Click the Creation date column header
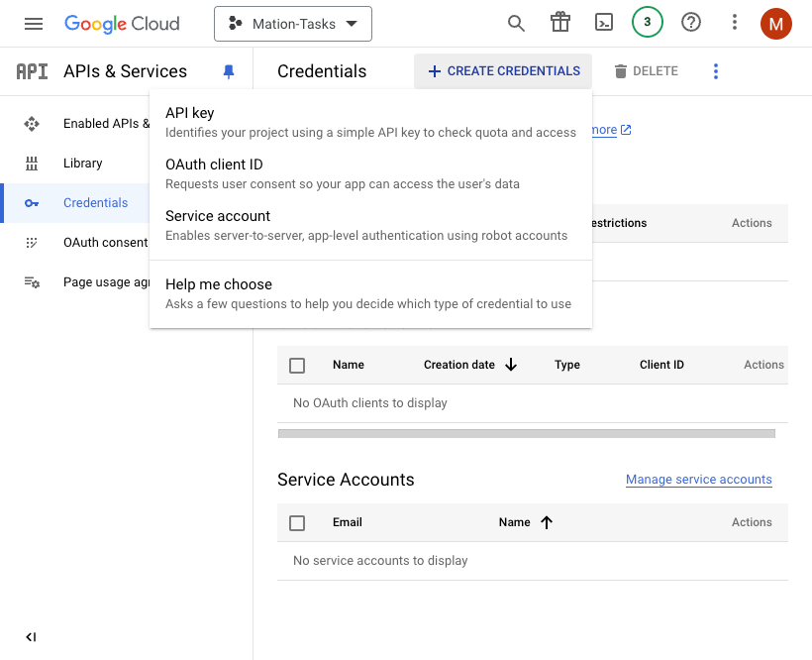This screenshot has height=660, width=812. (459, 365)
